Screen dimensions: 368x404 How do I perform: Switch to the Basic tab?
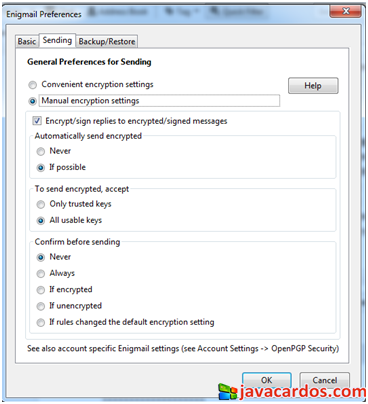pos(27,41)
